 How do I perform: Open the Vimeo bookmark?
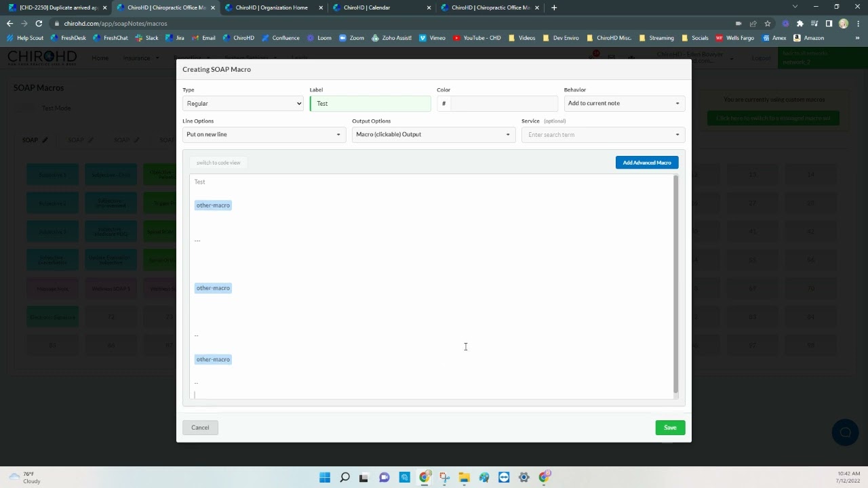pyautogui.click(x=433, y=38)
